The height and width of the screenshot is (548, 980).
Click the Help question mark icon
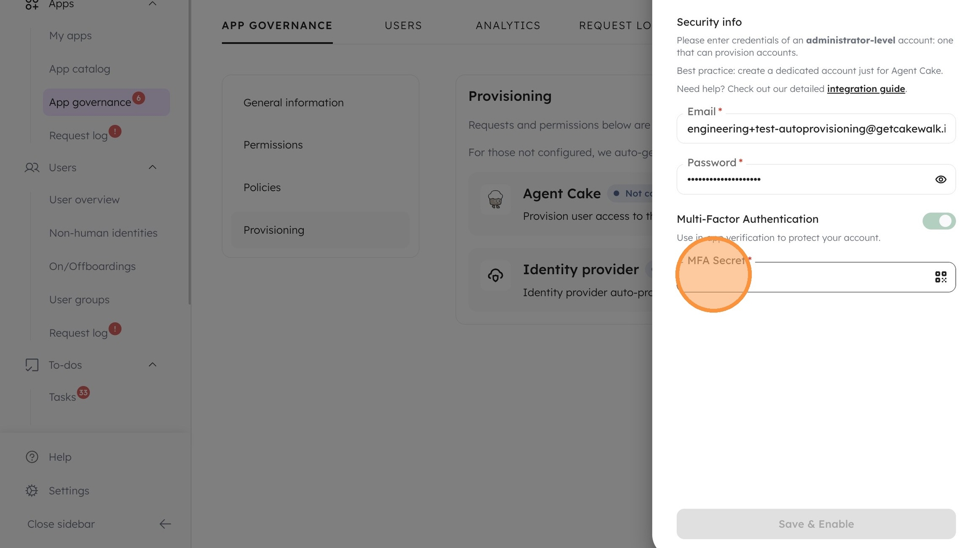point(32,457)
